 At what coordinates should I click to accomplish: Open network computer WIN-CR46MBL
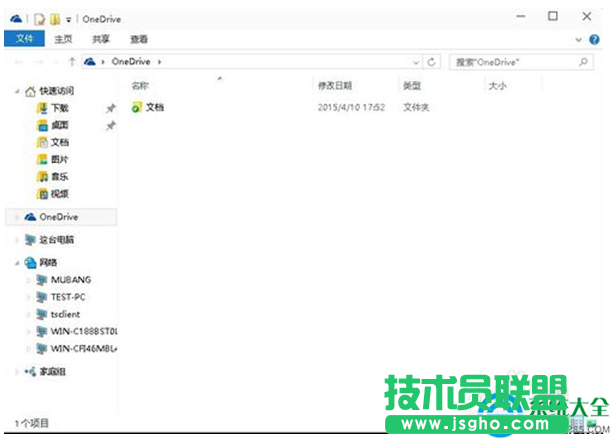(x=84, y=349)
